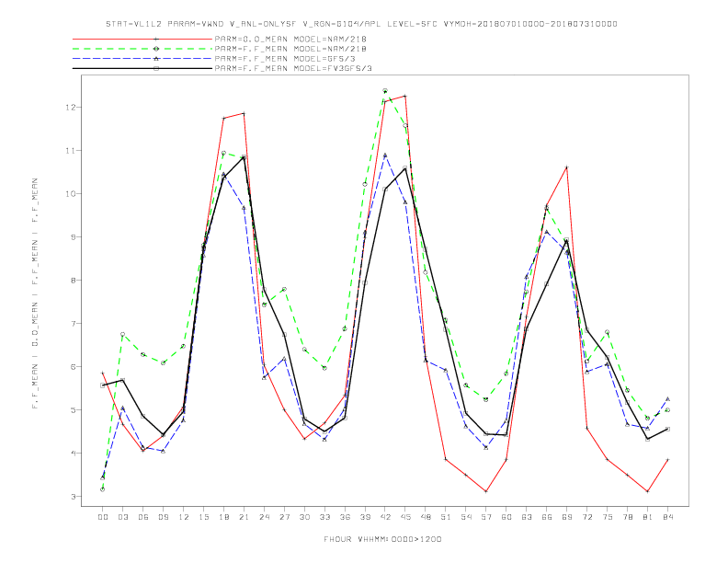Click y-axis tick value 8

(73, 280)
